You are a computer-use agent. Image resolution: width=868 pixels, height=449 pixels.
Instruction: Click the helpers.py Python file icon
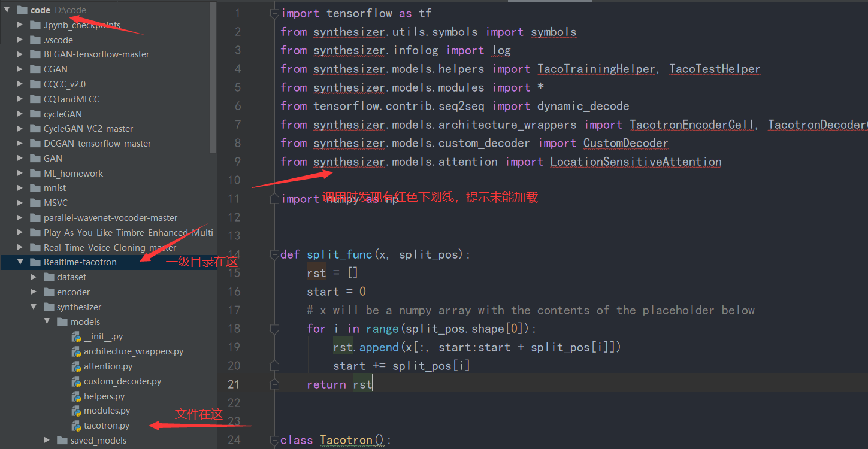(x=76, y=396)
